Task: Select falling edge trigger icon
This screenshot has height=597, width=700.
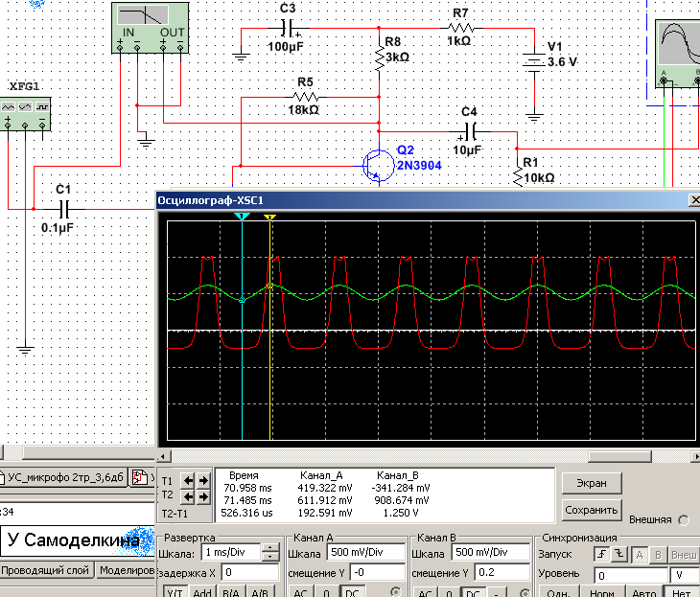Action: coord(618,555)
